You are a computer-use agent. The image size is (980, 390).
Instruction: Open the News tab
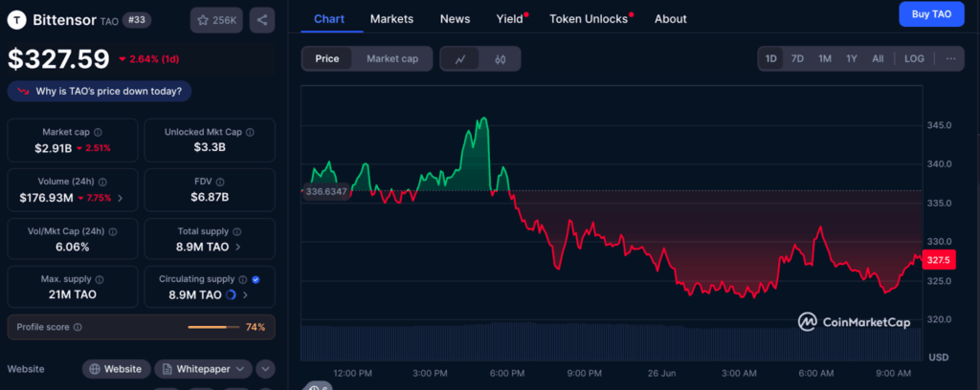coord(455,19)
